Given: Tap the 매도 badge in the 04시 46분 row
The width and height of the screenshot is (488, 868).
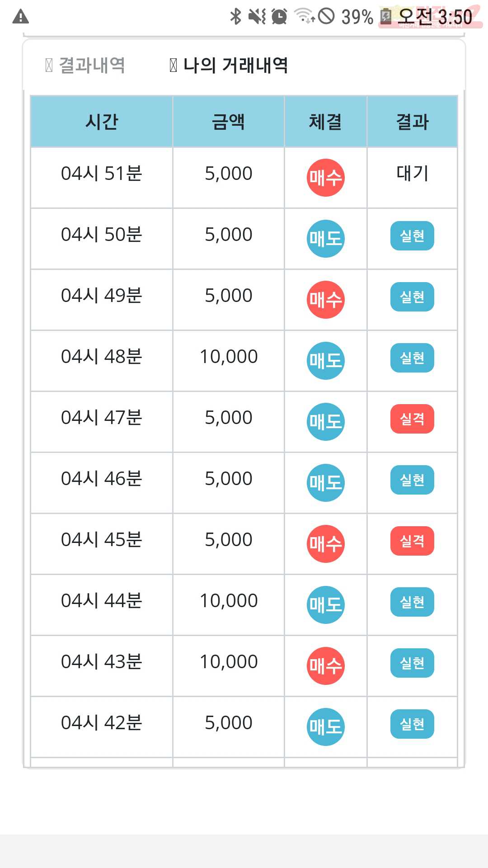Looking at the screenshot, I should (325, 483).
